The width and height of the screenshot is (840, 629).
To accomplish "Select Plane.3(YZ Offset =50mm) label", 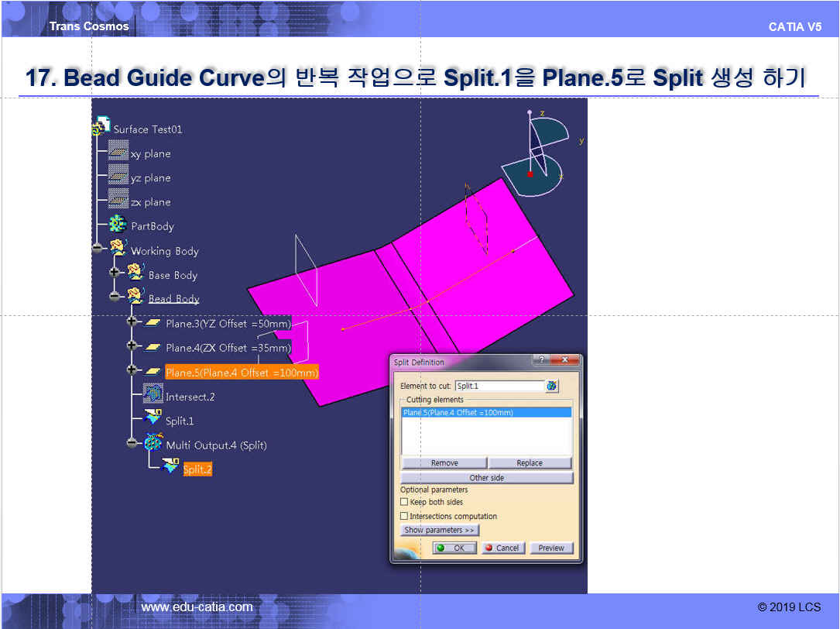I will 228,323.
